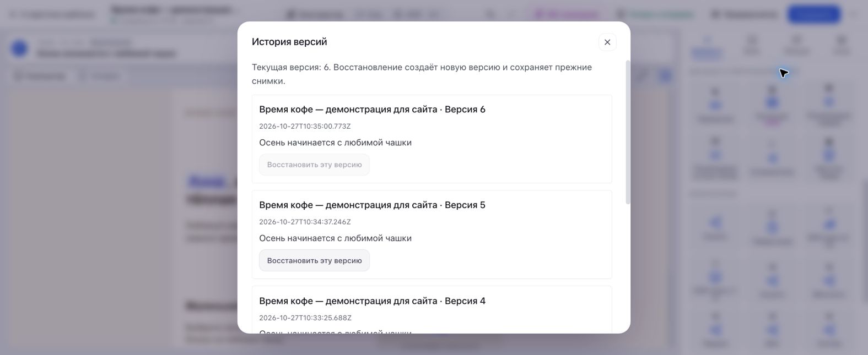Select the title ending in Версия 6
Image resolution: width=868 pixels, height=355 pixels.
coord(372,110)
